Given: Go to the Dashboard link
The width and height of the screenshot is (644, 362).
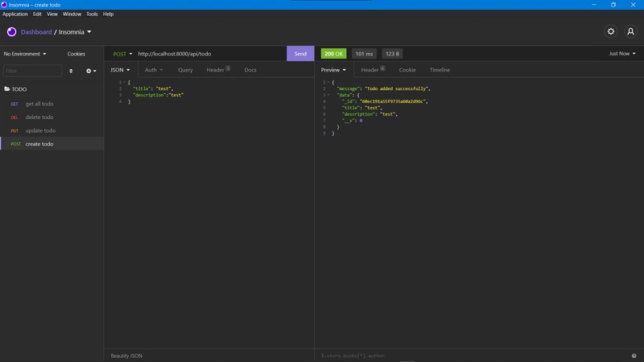Looking at the screenshot, I should click(x=36, y=31).
